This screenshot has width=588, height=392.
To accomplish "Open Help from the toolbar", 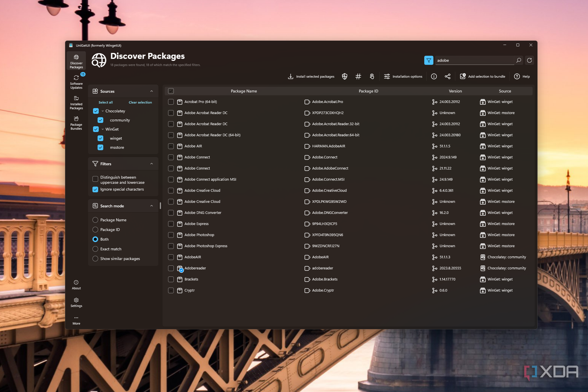I will pos(522,76).
